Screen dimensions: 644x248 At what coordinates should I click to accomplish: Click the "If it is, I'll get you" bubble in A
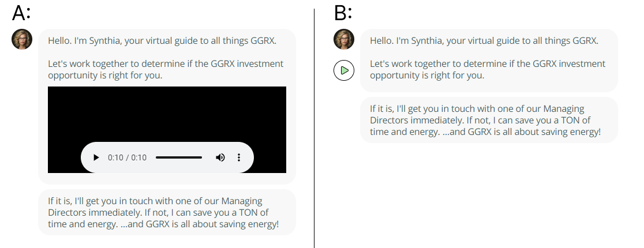point(167,212)
